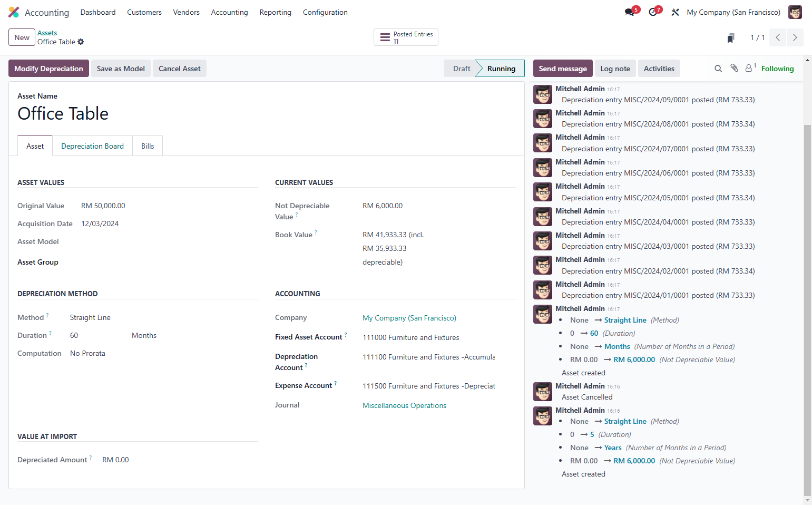Open the activities clock icon in navbar

click(x=653, y=12)
